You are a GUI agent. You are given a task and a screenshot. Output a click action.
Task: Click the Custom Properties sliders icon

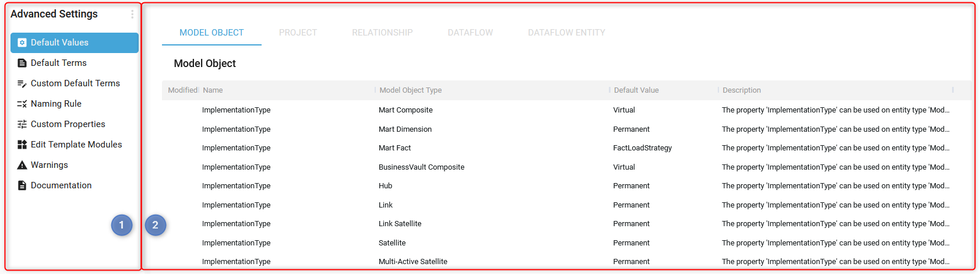[22, 124]
